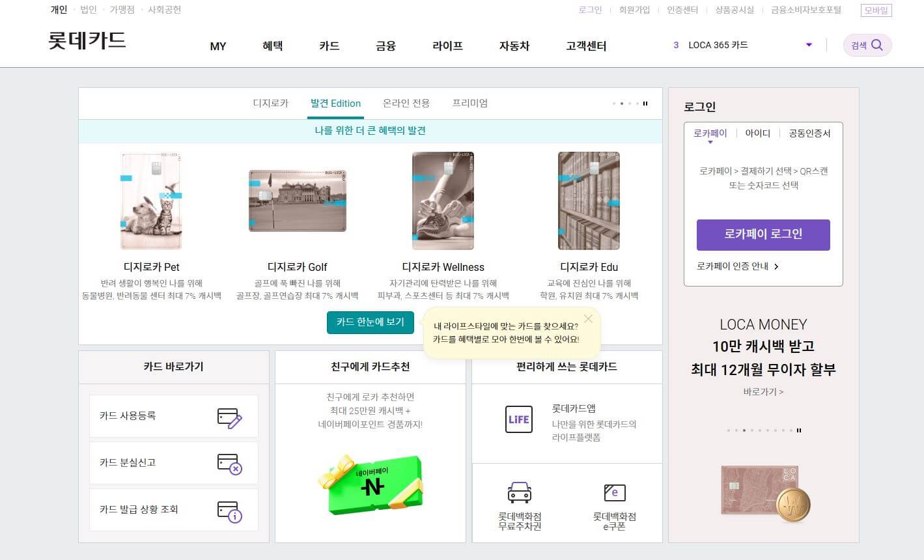The image size is (924, 560).
Task: Open the LIFE 롯데카드앱 icon
Action: coord(518,419)
